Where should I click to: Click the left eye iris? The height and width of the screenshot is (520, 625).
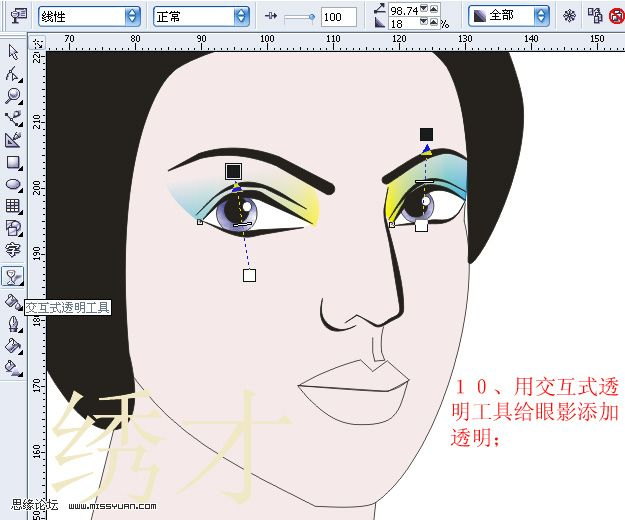[237, 212]
